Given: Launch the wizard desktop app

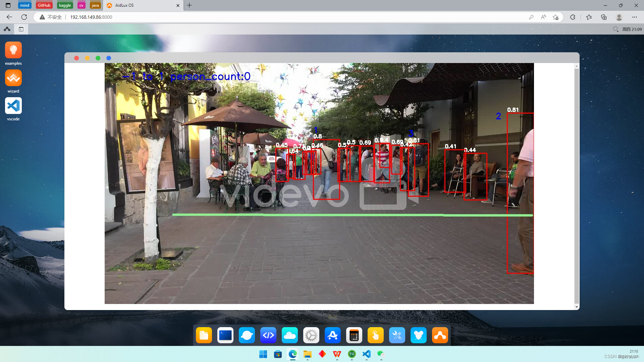Looking at the screenshot, I should click(13, 78).
